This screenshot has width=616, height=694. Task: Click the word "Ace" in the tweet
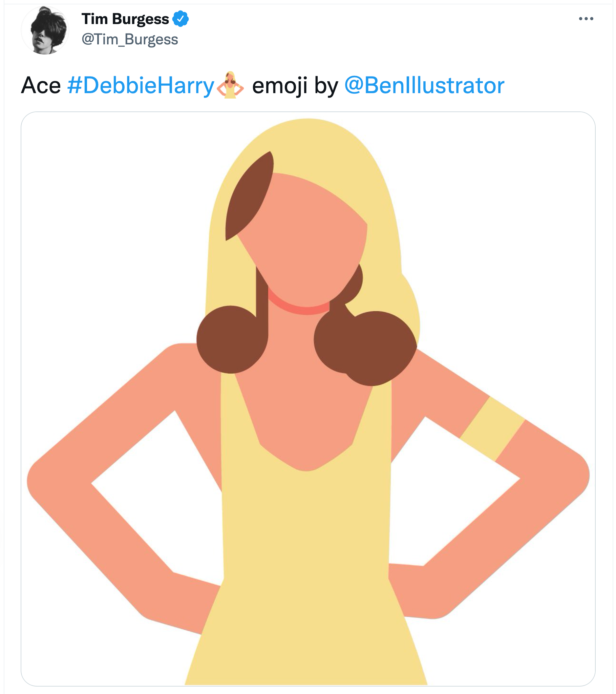(41, 85)
